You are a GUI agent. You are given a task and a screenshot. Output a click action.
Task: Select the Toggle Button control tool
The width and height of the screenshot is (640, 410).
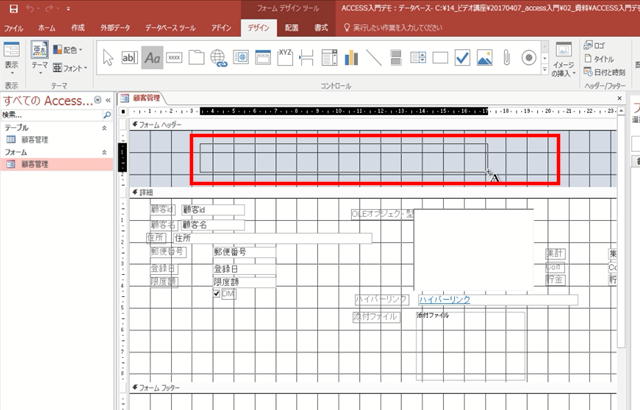tap(396, 58)
